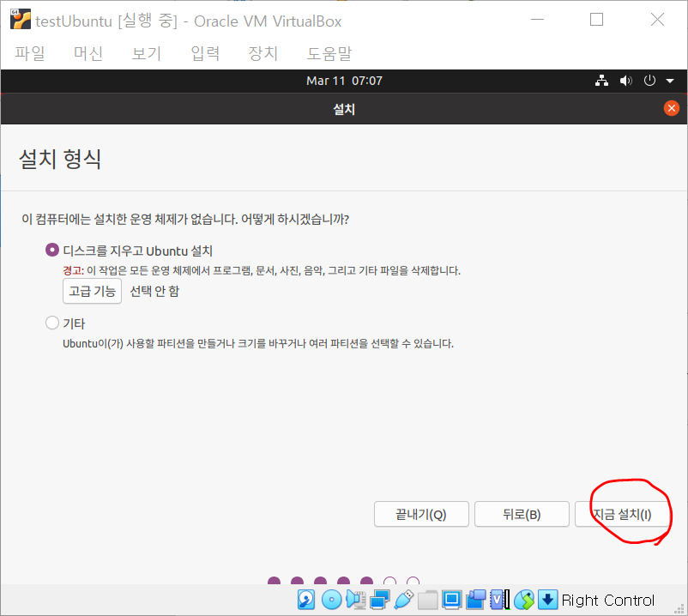This screenshot has height=616, width=688.
Task: Select 디스크를 지우고 Ubuntu 설치 radio option
Action: click(52, 250)
